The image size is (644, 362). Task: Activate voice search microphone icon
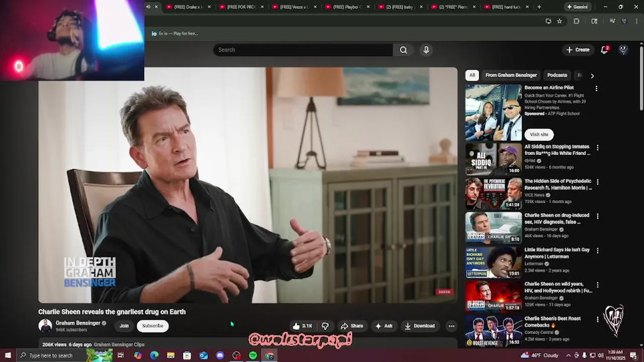426,50
